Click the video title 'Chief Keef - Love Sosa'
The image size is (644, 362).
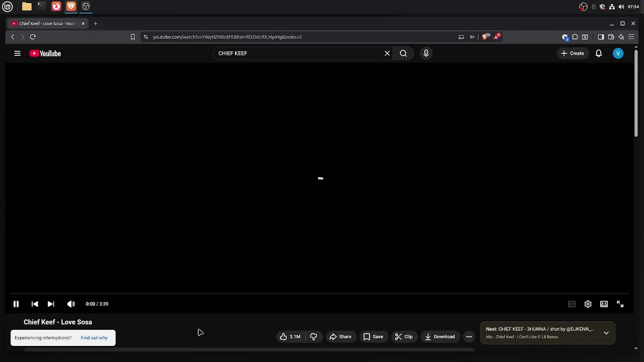click(58, 322)
